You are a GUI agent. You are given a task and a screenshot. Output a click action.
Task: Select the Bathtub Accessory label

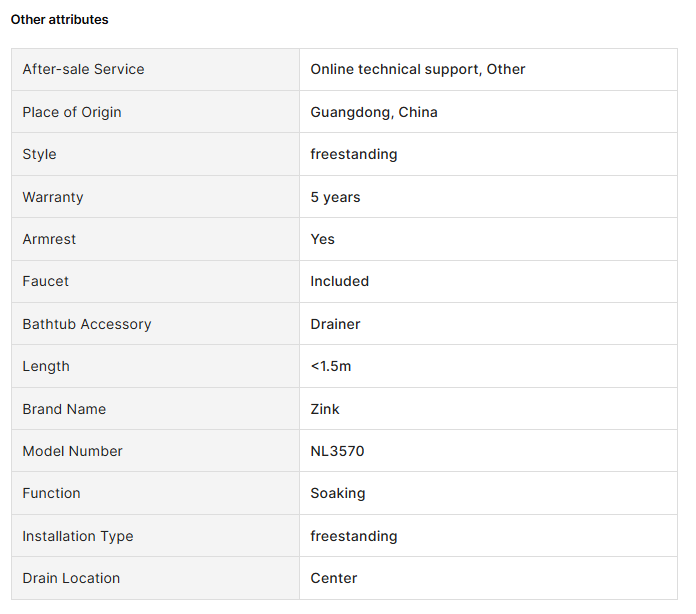(x=87, y=324)
